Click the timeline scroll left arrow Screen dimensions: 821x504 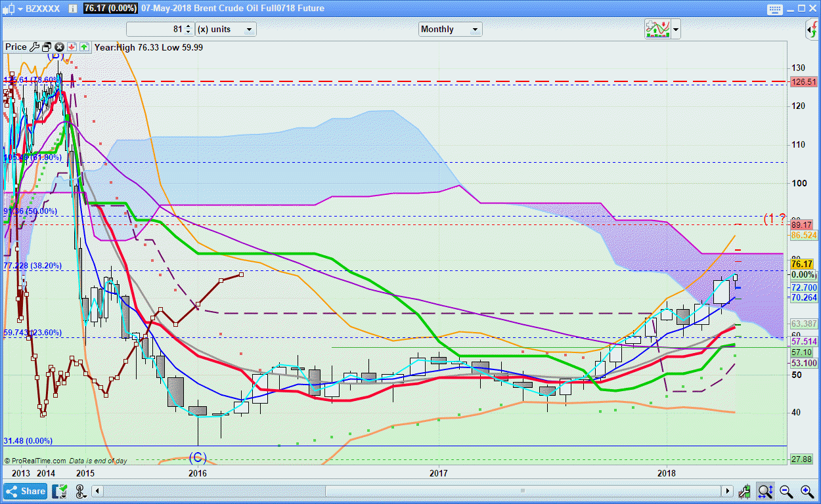97,491
